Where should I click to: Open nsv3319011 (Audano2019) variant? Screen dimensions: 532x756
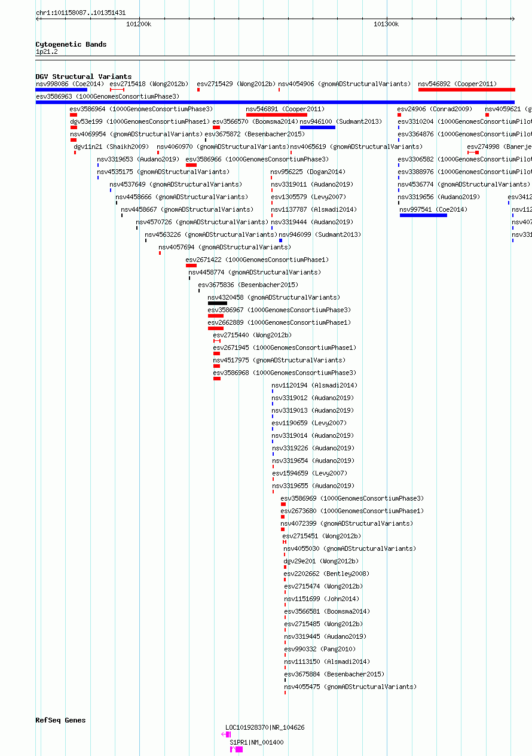[312, 185]
